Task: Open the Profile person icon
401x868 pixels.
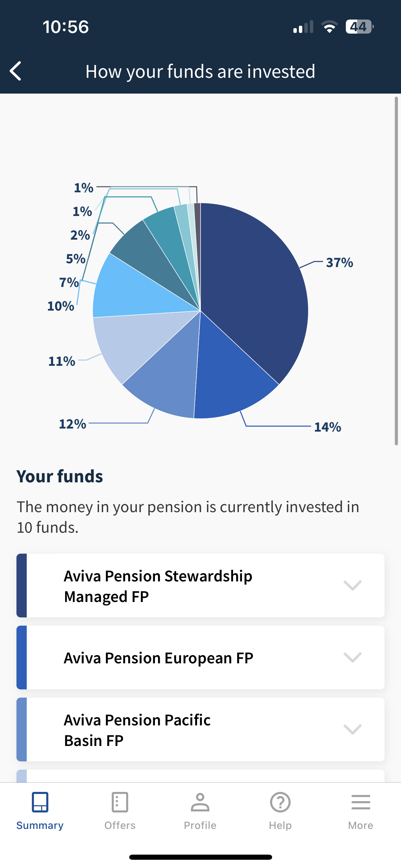Action: tap(200, 802)
